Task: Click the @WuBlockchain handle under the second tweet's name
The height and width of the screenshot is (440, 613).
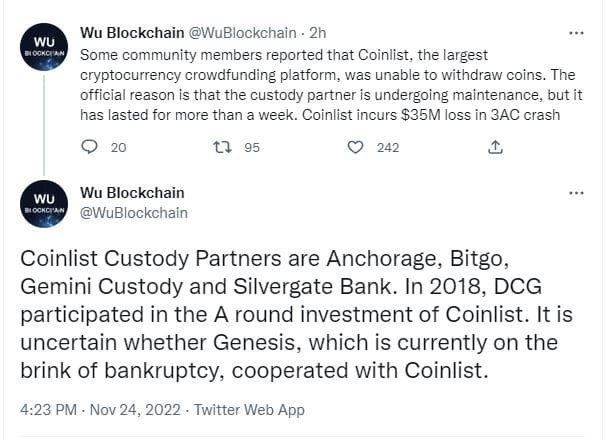Action: click(x=132, y=213)
